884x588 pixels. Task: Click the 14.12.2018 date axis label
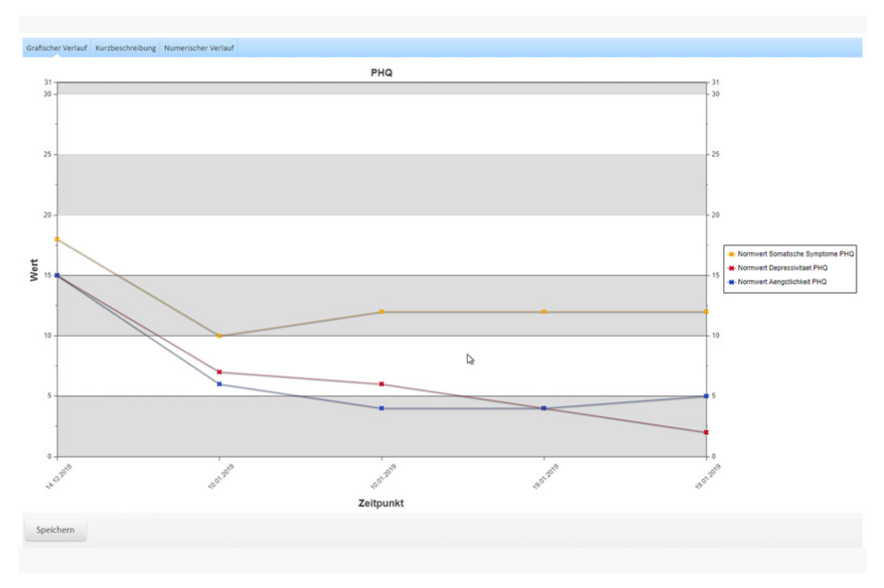point(59,477)
